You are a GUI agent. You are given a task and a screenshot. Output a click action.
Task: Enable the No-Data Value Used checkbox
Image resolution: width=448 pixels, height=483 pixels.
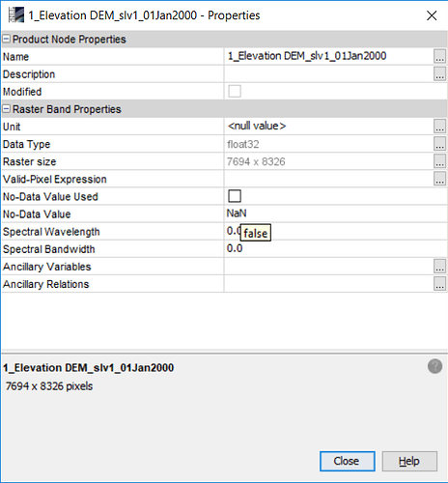pos(235,196)
